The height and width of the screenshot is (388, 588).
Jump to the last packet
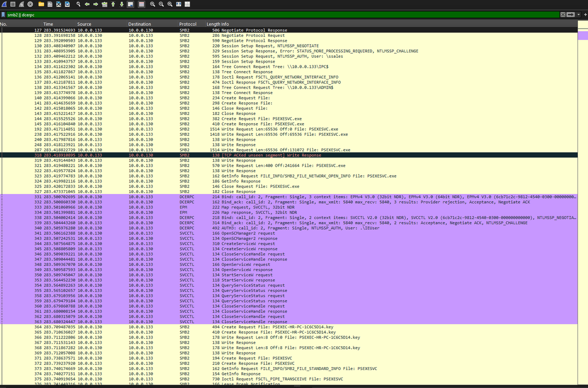click(122, 4)
